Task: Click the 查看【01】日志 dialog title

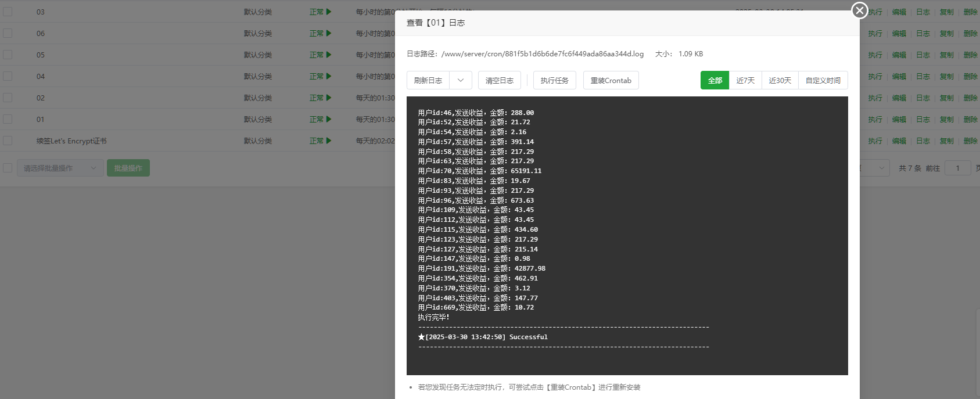Action: (x=436, y=23)
